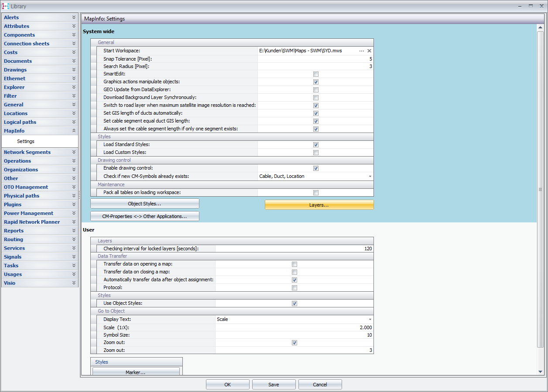This screenshot has width=548, height=392.
Task: Disable the Enable drawing control checkbox
Action: 316,168
